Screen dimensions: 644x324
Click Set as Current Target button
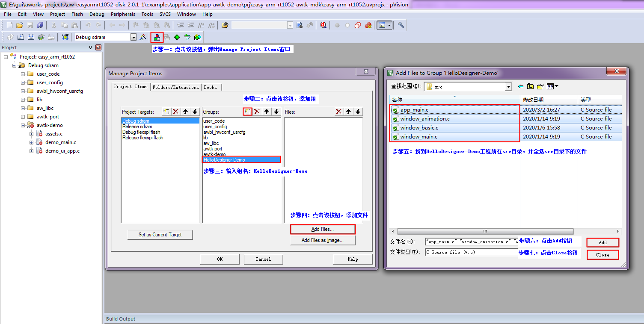[160, 235]
